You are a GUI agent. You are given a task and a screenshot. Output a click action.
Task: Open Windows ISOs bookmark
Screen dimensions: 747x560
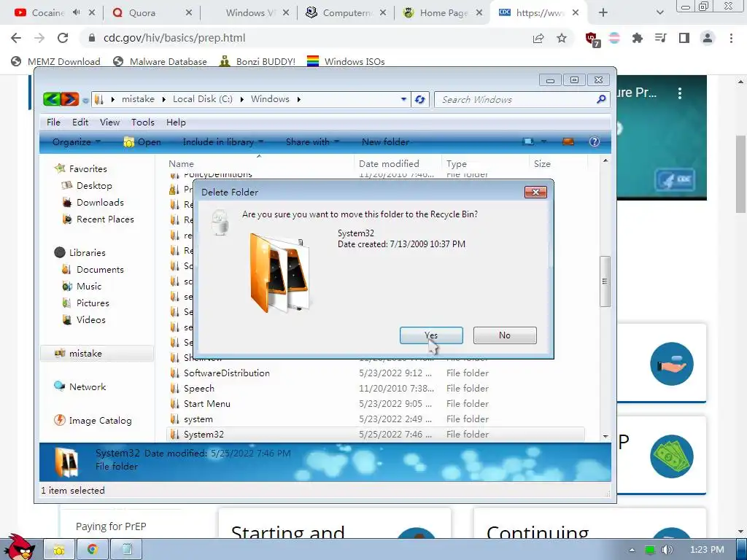[x=346, y=61]
